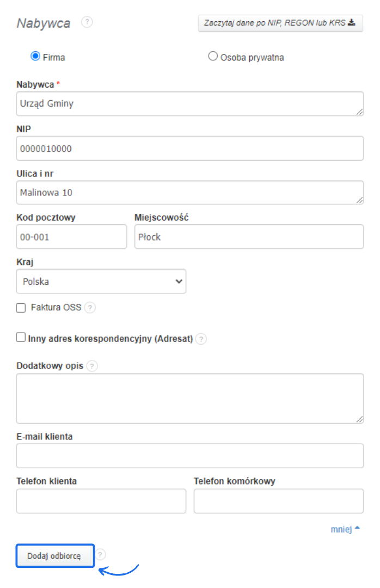The image size is (380, 588).
Task: Enable the Faktura OSS checkbox
Action: point(21,308)
